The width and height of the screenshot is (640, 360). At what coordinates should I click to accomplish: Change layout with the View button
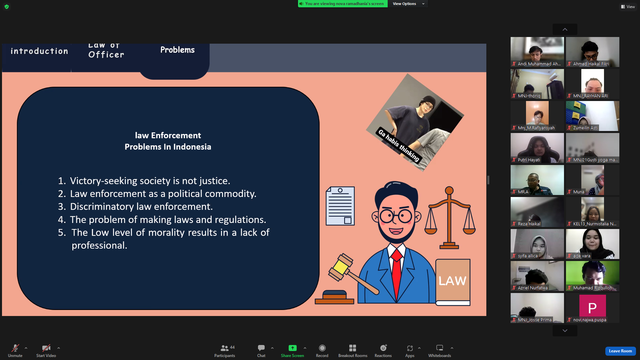(628, 7)
